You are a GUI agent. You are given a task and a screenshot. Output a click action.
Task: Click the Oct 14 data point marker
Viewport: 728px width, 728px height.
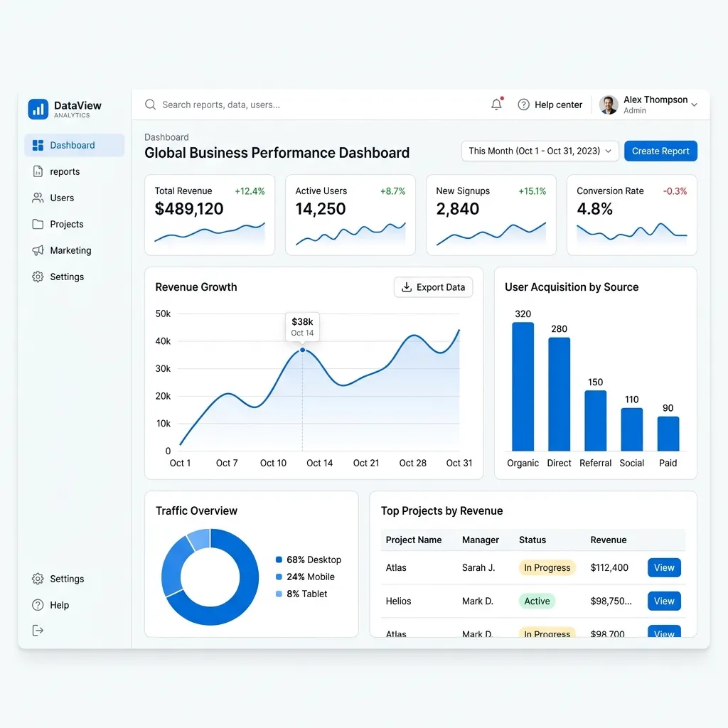pos(303,350)
